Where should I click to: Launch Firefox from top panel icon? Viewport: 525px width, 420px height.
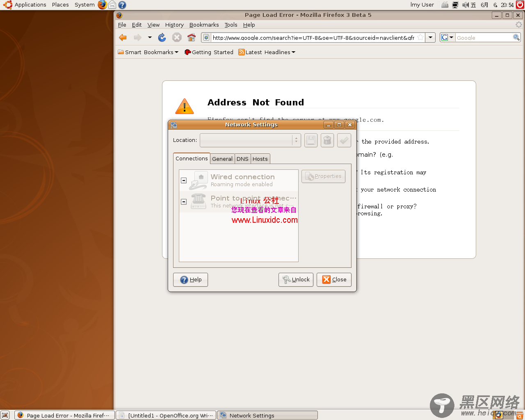coord(102,5)
